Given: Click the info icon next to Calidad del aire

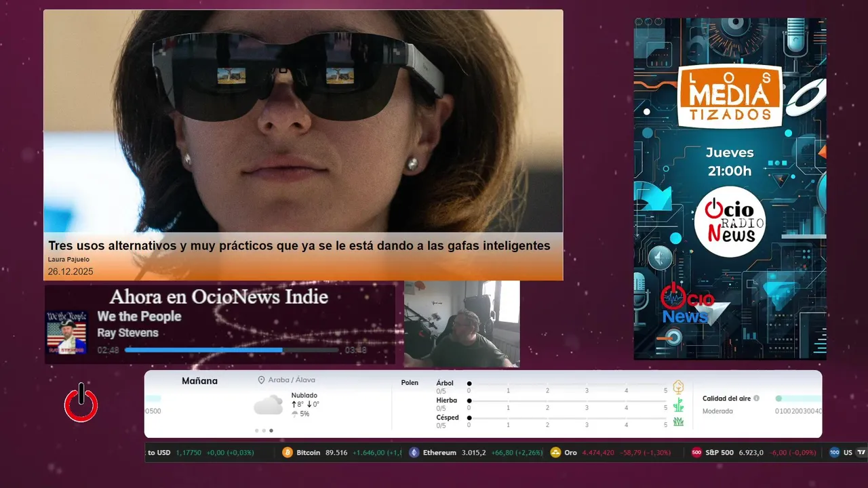Looking at the screenshot, I should pos(756,399).
